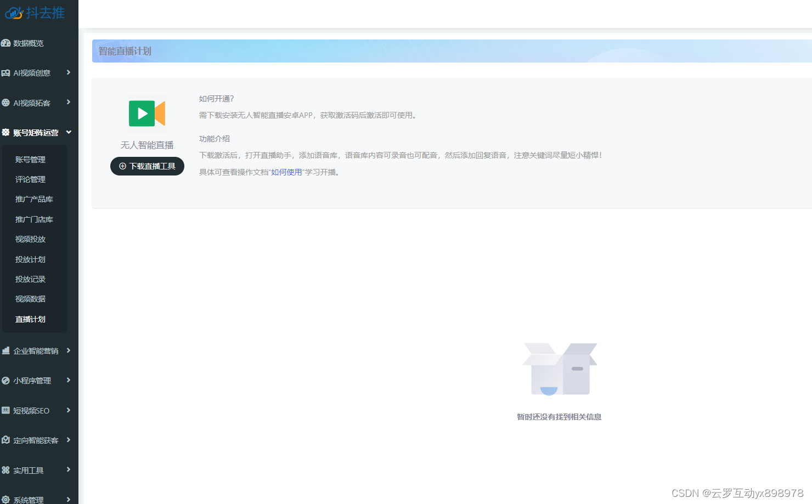Screen dimensions: 812x504
Task: Open 推广门店库 submenu item
Action: pyautogui.click(x=35, y=219)
